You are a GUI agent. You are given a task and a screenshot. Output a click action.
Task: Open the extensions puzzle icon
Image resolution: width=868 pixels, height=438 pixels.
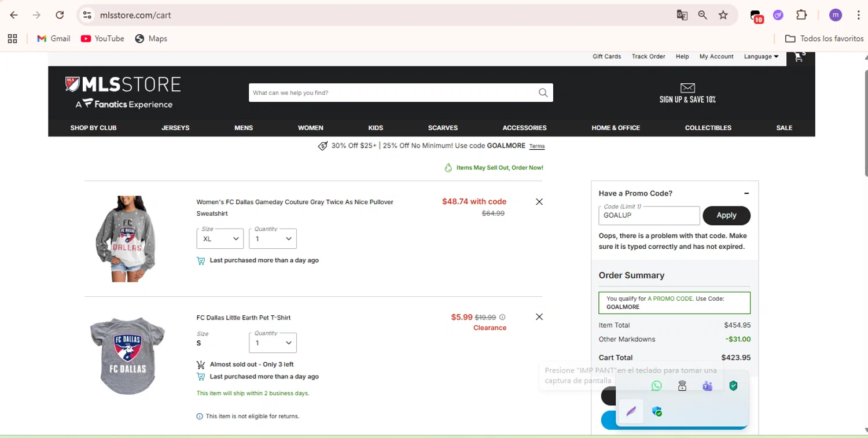801,15
